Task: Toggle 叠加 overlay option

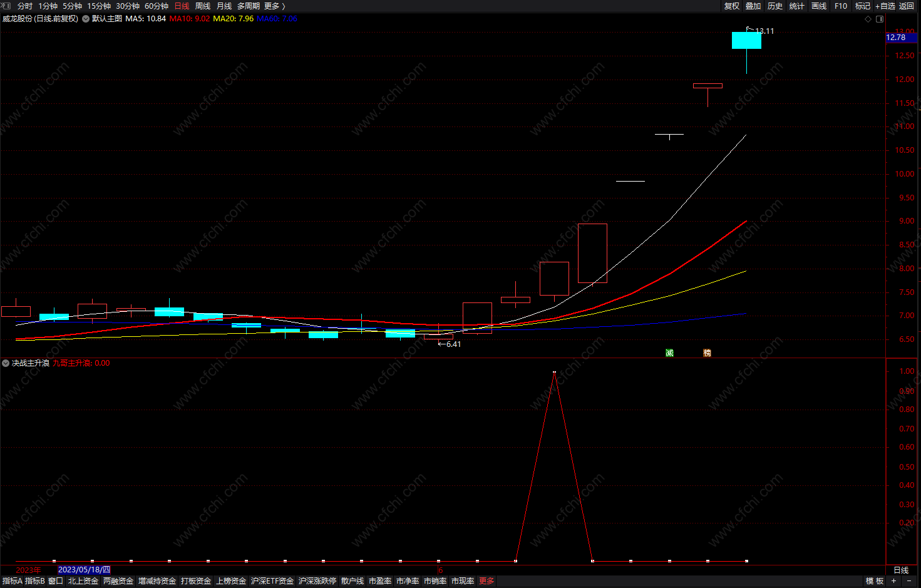Action: pos(753,6)
